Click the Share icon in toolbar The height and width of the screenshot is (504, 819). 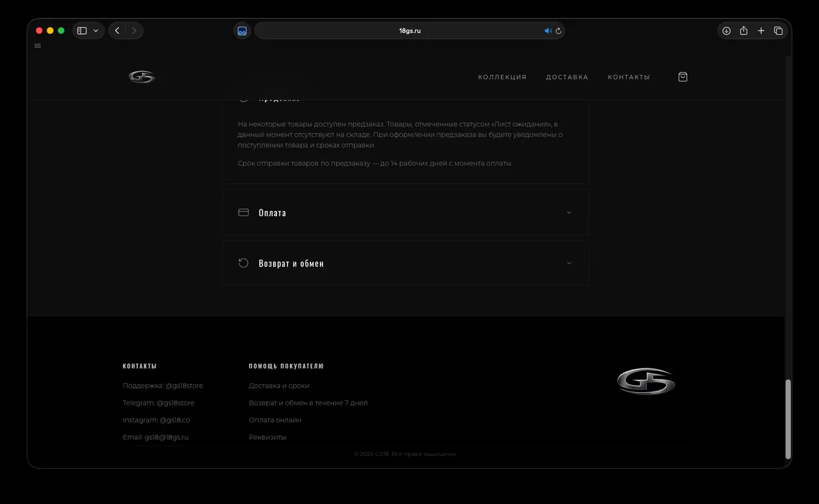point(743,31)
